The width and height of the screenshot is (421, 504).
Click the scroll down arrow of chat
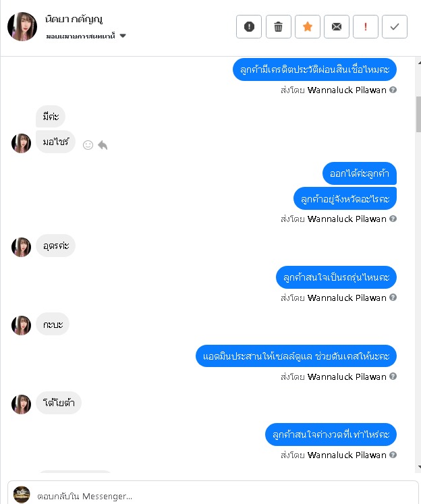(418, 467)
